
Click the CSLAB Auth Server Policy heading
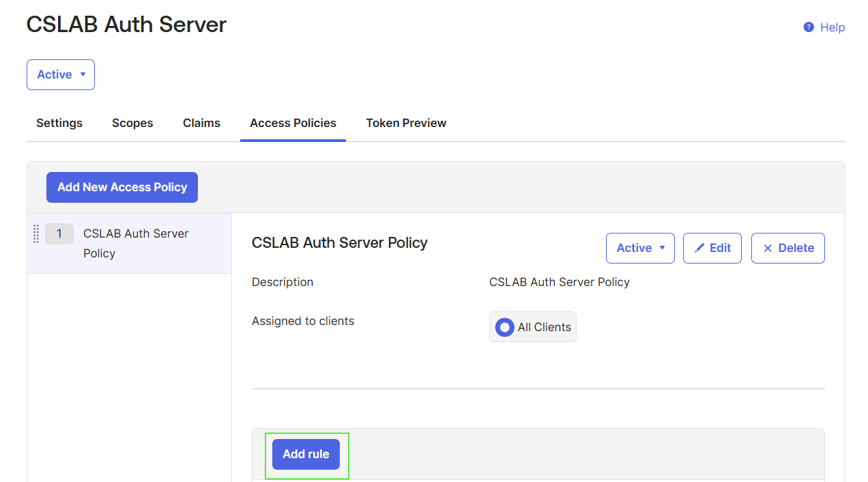coord(340,242)
